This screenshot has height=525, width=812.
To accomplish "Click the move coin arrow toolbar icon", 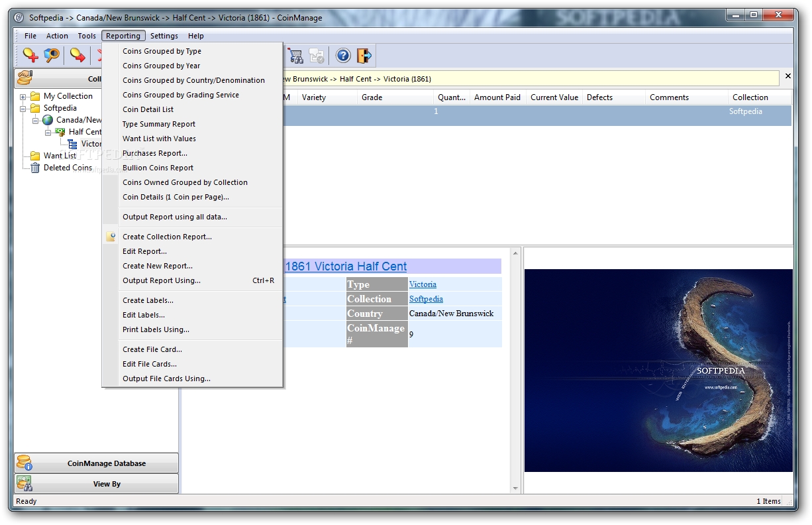I will click(78, 56).
